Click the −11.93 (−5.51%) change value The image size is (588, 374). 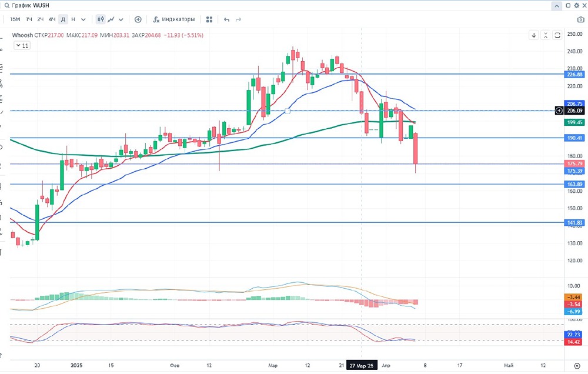tap(183, 35)
